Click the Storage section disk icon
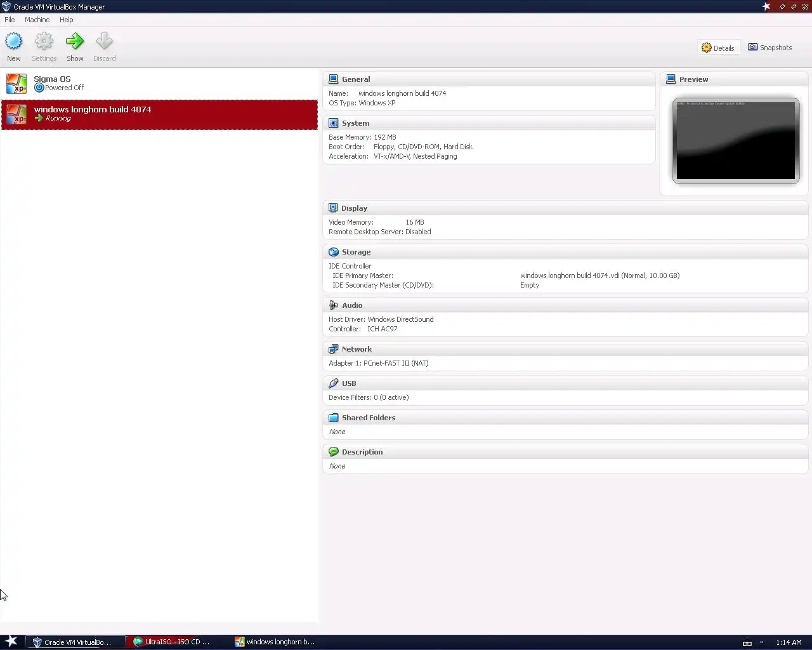 (333, 252)
